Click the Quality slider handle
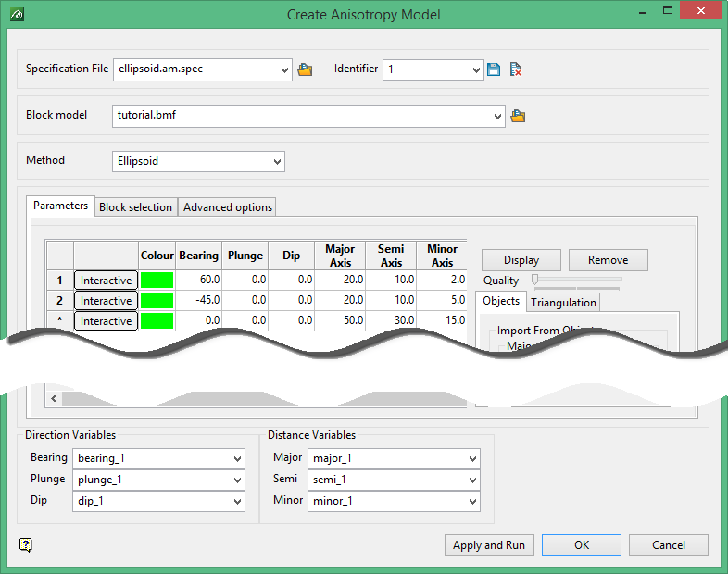The image size is (728, 574). click(x=534, y=280)
